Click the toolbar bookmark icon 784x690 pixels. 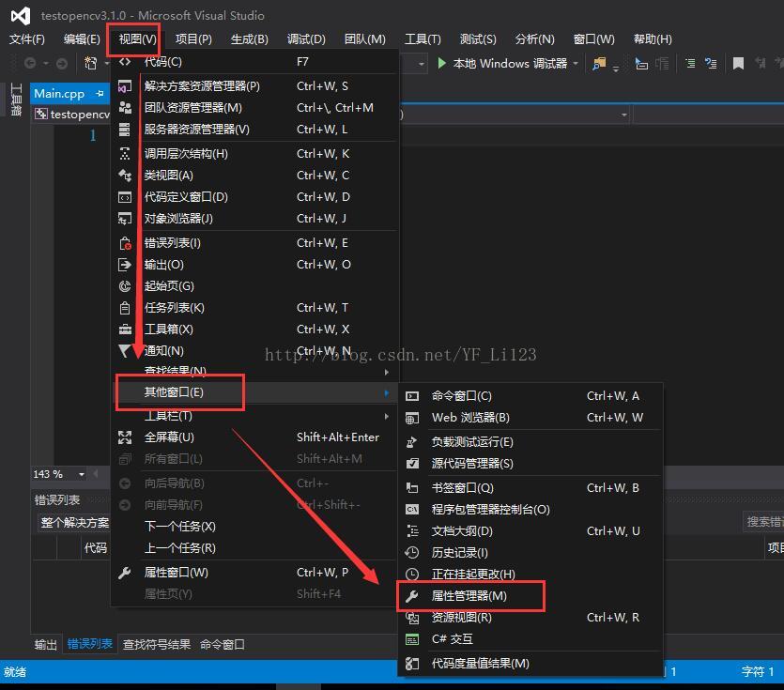point(738,64)
